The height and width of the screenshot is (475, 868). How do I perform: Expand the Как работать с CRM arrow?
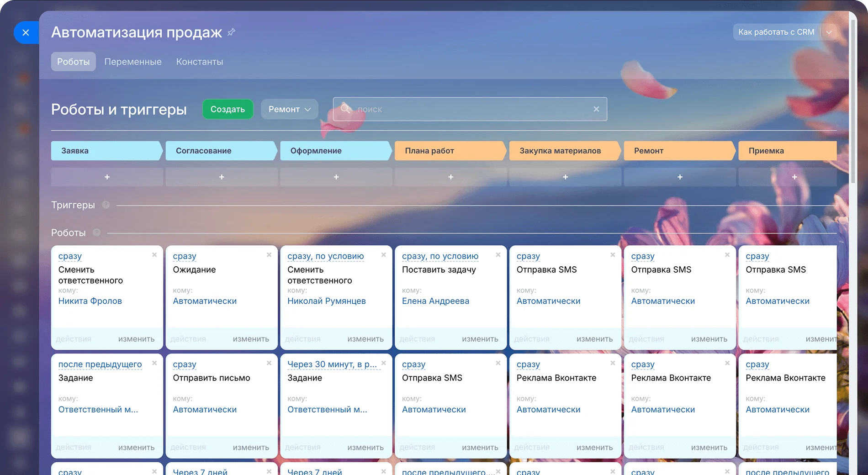click(829, 32)
